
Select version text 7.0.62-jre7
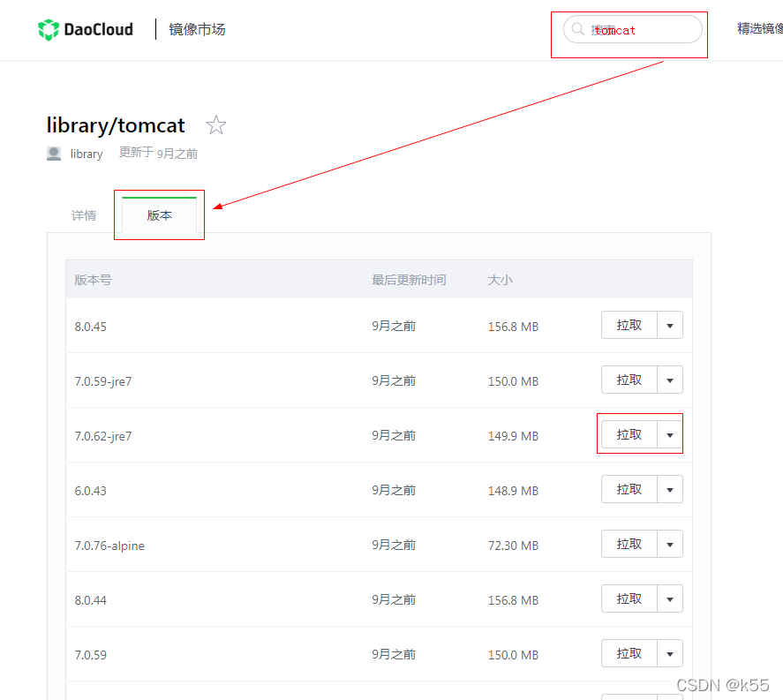pos(103,436)
